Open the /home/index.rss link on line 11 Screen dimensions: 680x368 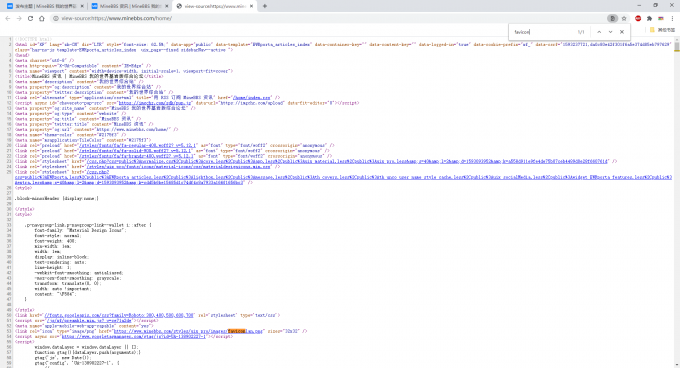coord(252,98)
